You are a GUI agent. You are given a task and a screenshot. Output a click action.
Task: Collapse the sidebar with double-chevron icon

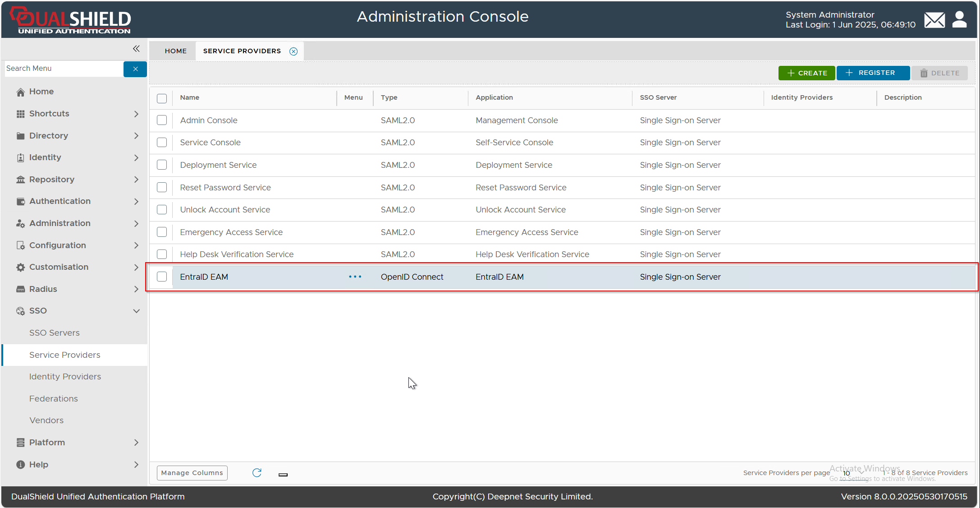[136, 49]
